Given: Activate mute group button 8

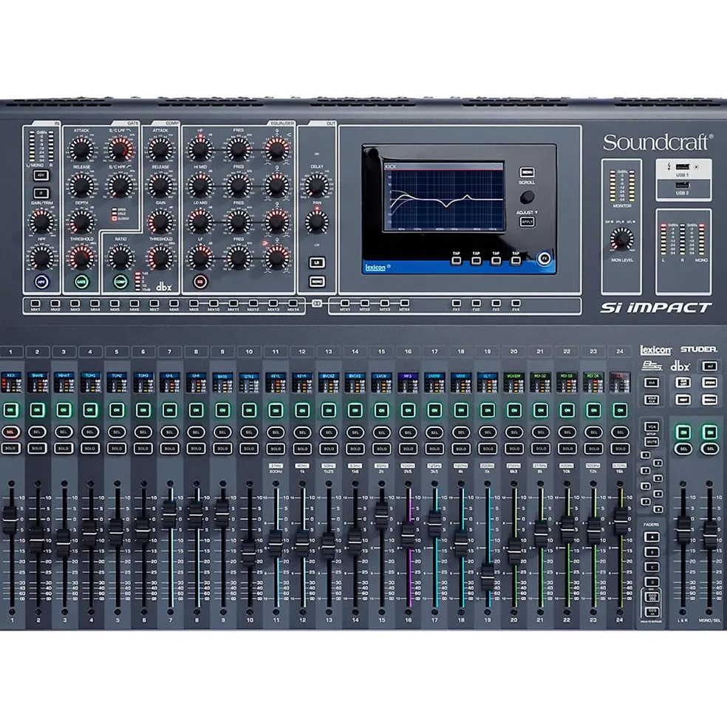Looking at the screenshot, I should coord(658,509).
